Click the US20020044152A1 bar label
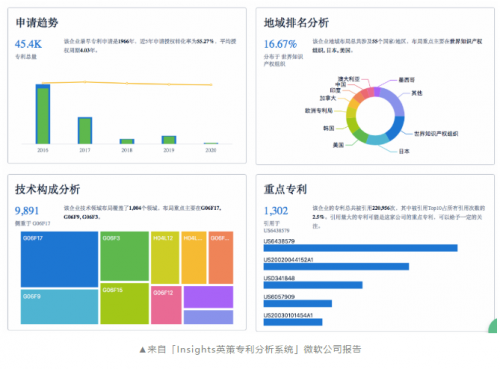The image size is (500, 369). point(289,260)
